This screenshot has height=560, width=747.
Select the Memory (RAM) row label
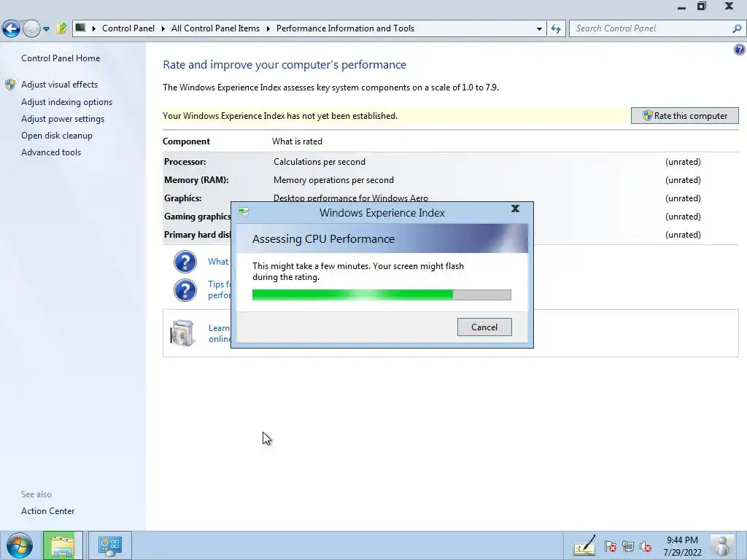click(x=196, y=180)
